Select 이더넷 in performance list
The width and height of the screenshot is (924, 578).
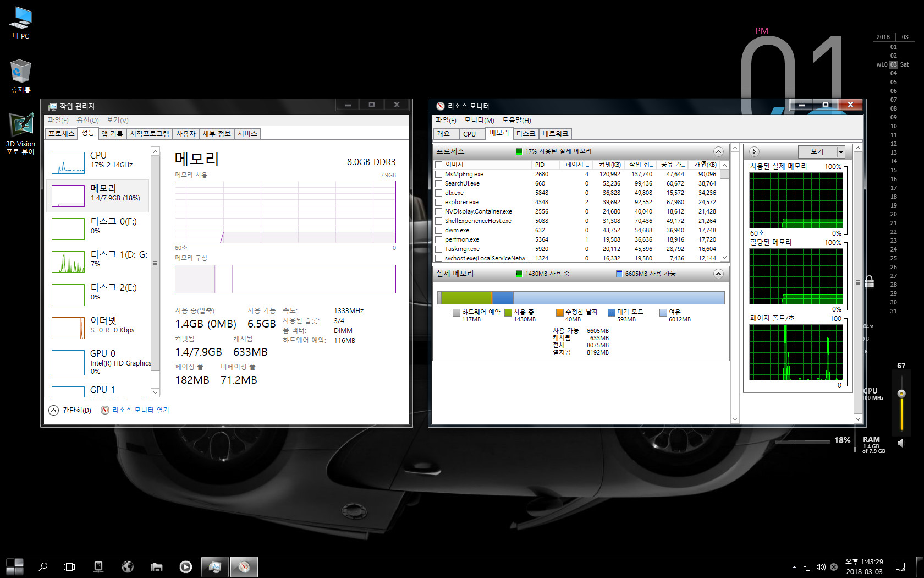point(98,328)
